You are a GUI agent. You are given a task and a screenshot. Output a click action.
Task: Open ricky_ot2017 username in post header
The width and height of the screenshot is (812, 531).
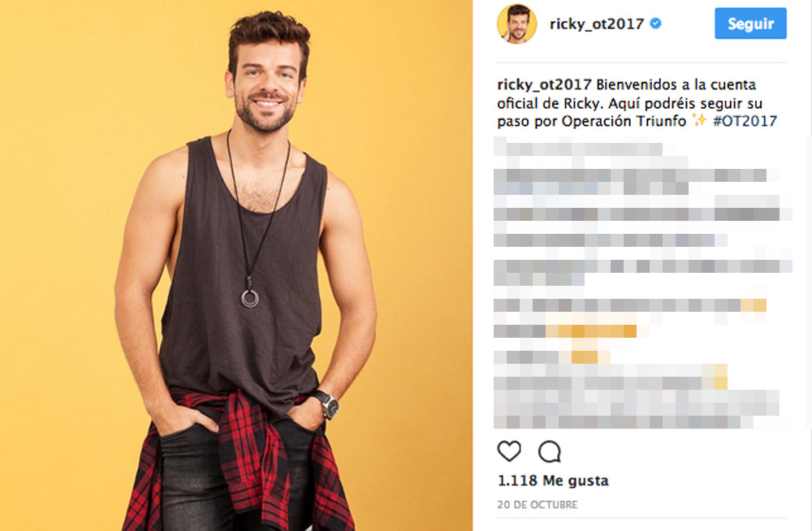click(597, 24)
